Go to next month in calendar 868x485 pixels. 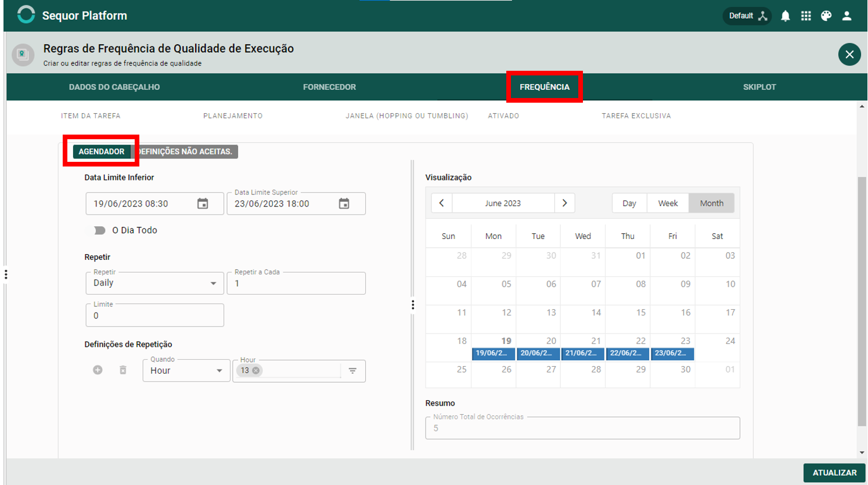point(564,203)
